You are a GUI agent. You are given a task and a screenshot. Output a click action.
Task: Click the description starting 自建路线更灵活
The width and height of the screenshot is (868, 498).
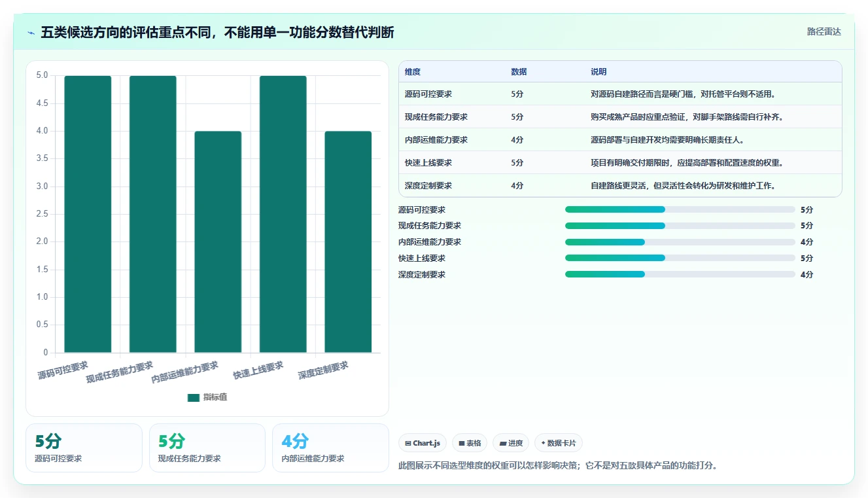click(683, 185)
